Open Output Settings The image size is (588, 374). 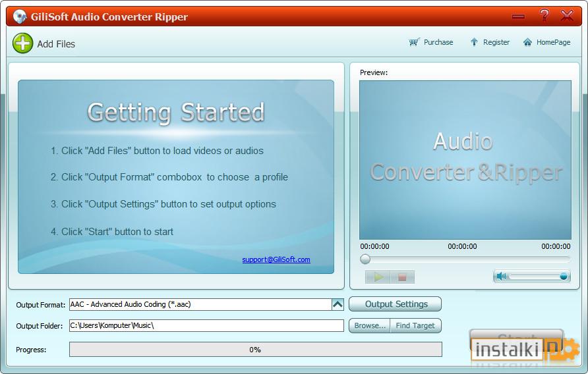click(396, 304)
